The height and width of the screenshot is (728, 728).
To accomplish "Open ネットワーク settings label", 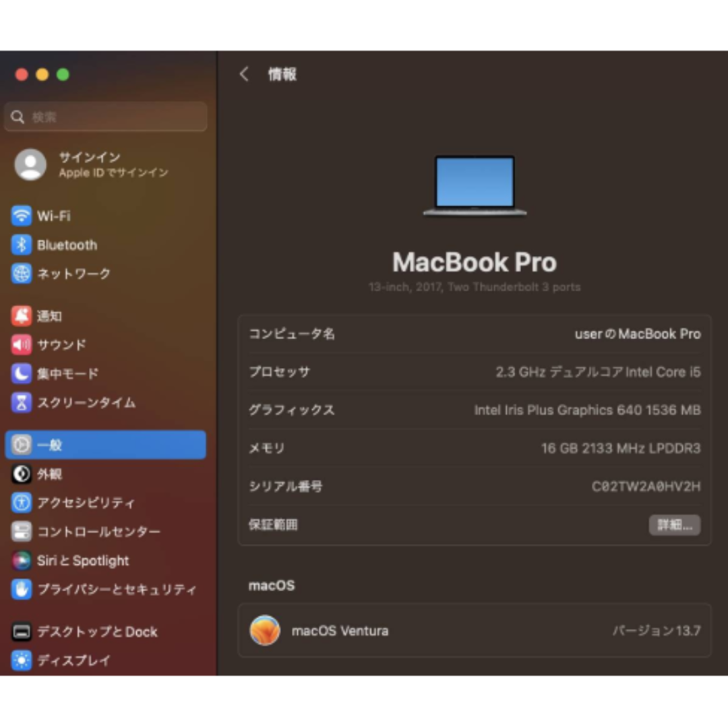I will point(74,274).
